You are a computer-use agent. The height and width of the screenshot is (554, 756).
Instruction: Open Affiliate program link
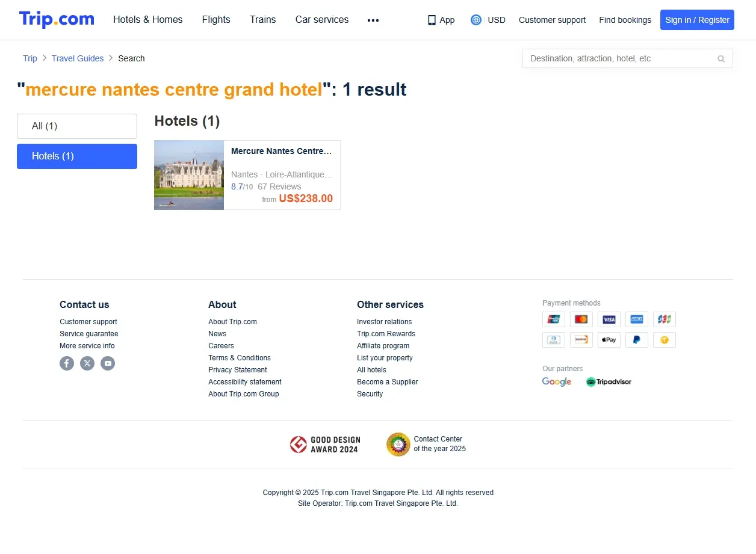(x=383, y=346)
